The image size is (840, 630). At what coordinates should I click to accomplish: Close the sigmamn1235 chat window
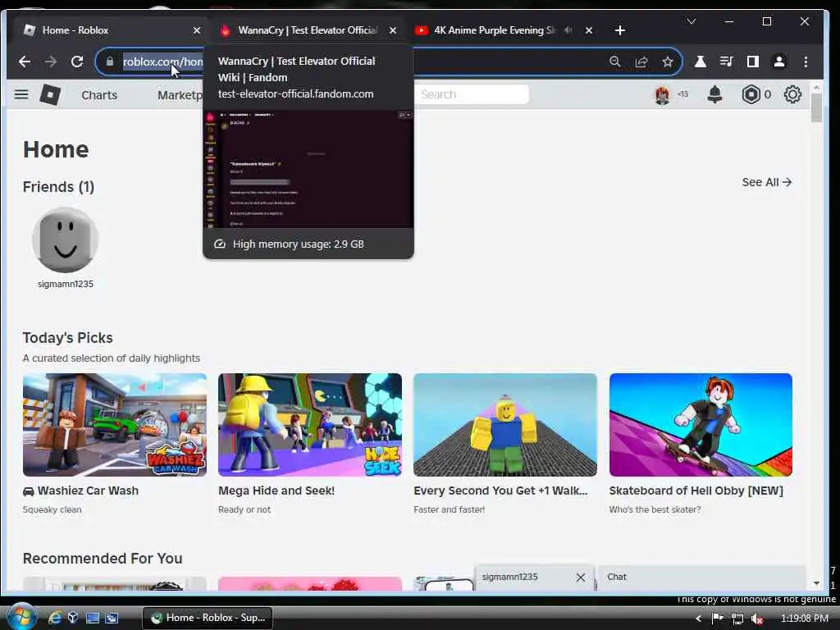pos(581,577)
